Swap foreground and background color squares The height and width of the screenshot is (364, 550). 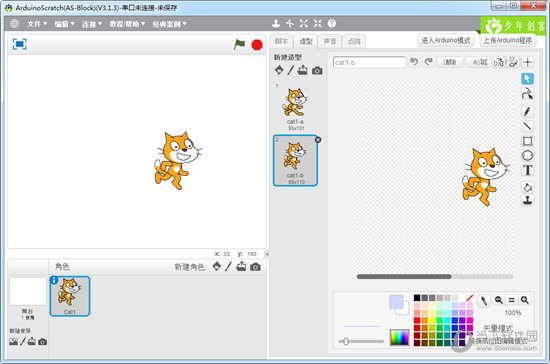tap(399, 304)
